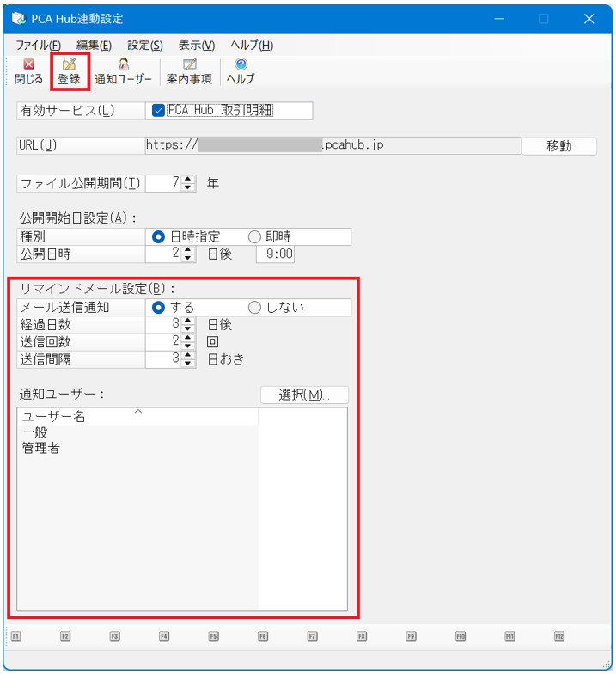
Task: Click the F12 function key icon
Action: (x=559, y=636)
